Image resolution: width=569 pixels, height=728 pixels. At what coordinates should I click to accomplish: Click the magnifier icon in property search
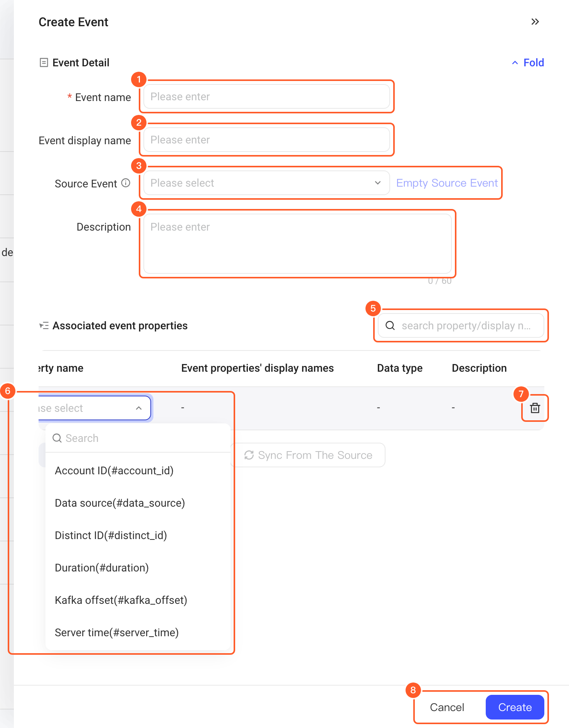pyautogui.click(x=390, y=325)
